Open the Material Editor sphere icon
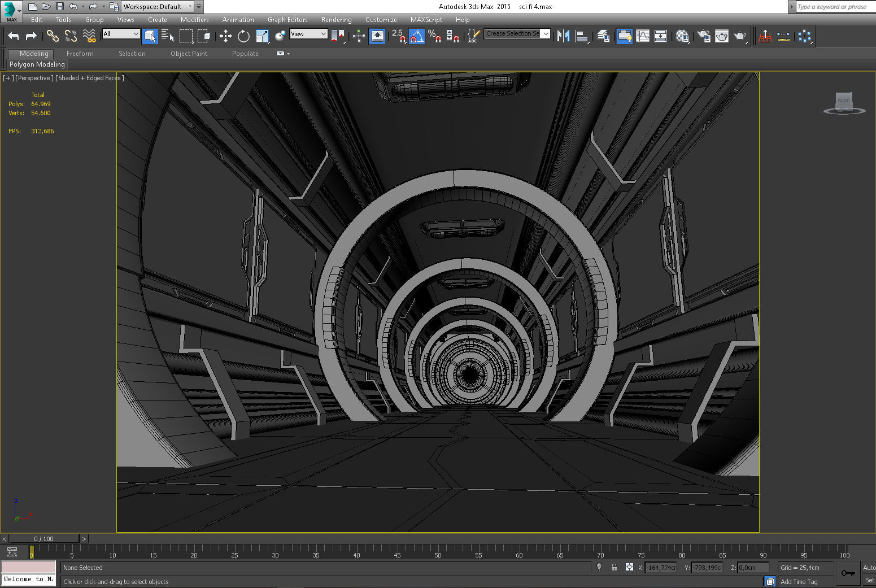 [x=682, y=36]
